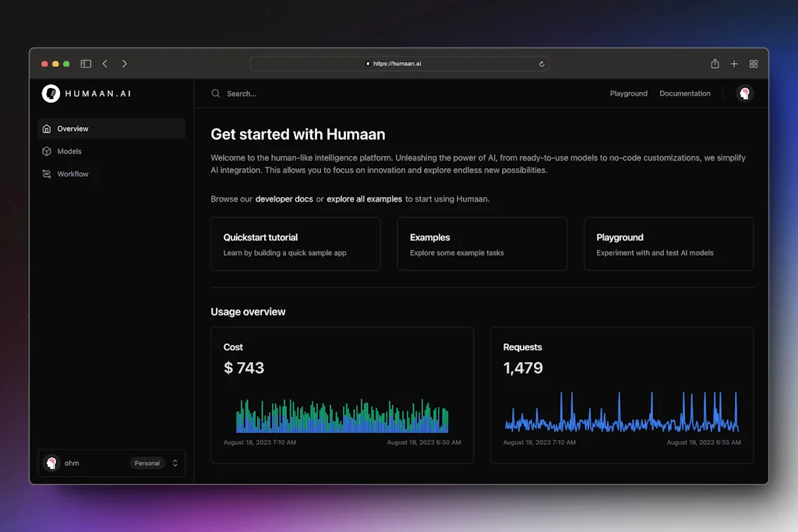Open the Workflow section
This screenshot has width=798, height=532.
pyautogui.click(x=72, y=174)
